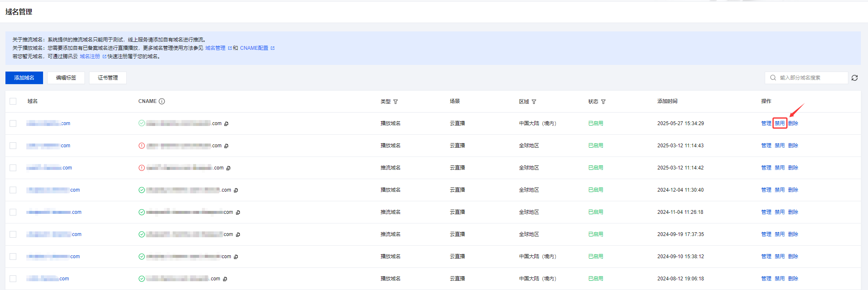The height and width of the screenshot is (290, 868).
Task: Click the refresh icon beside the search box
Action: tap(855, 78)
